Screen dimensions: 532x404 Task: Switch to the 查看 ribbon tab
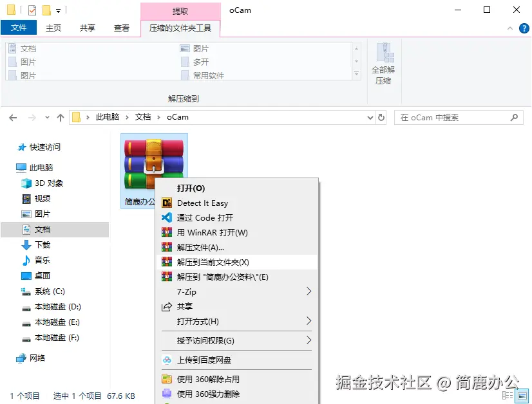coord(121,28)
